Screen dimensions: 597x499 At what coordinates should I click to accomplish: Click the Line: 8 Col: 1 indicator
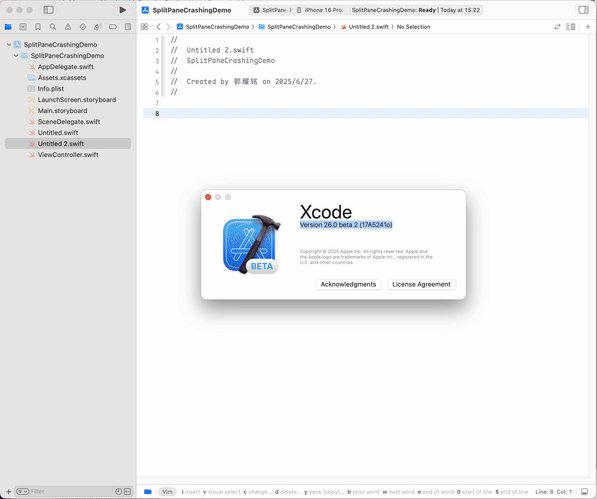pyautogui.click(x=554, y=492)
